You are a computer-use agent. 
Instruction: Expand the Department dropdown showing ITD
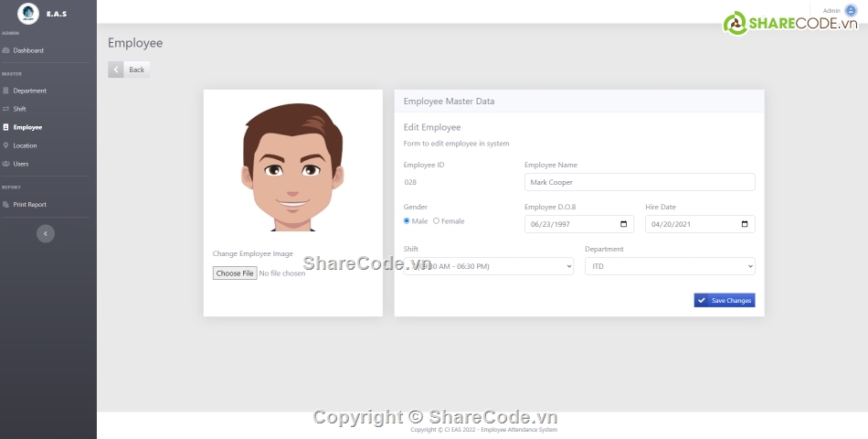670,266
